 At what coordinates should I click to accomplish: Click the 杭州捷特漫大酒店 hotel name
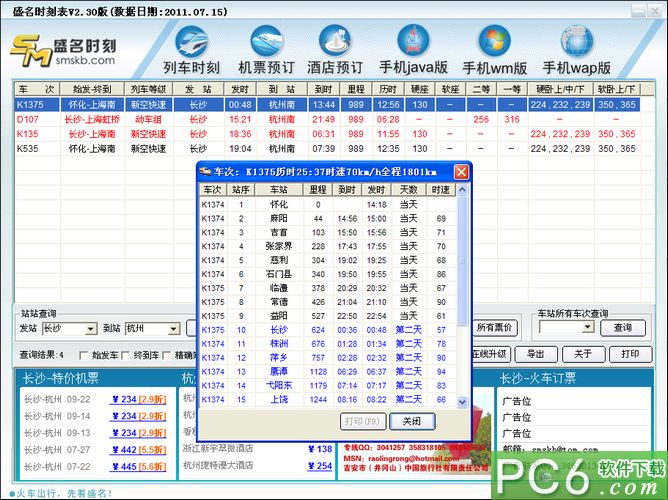pos(218,465)
